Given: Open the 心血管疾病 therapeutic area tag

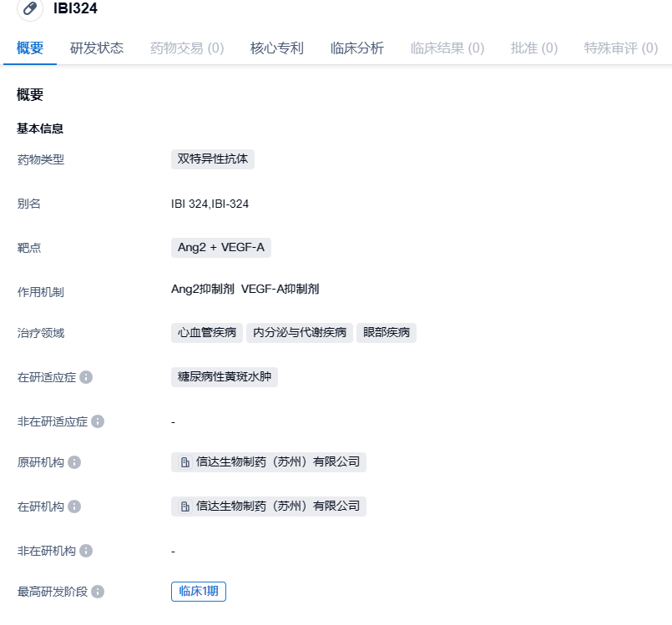Looking at the screenshot, I should point(207,333).
